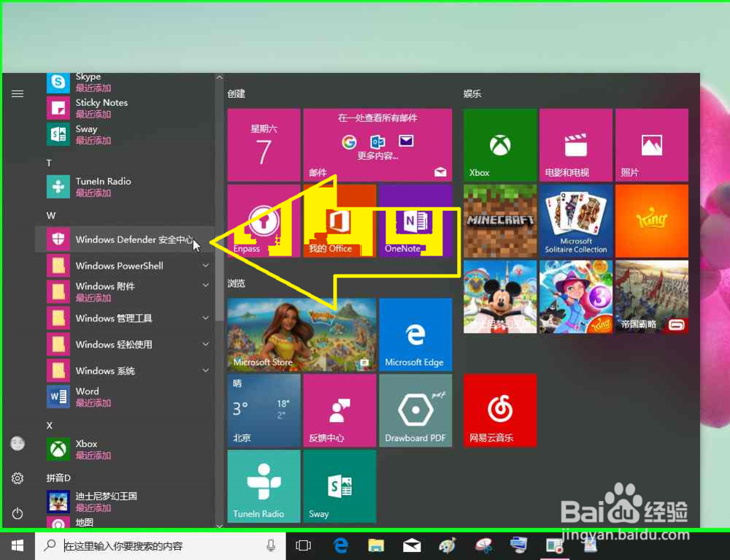This screenshot has width=730, height=560.
Task: Jump to letter T index
Action: point(49,163)
